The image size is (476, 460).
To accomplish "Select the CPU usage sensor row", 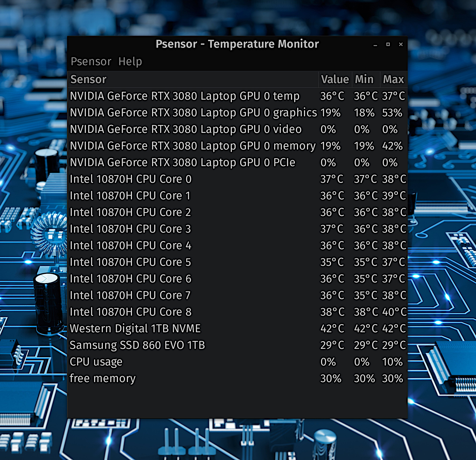I will click(237, 362).
